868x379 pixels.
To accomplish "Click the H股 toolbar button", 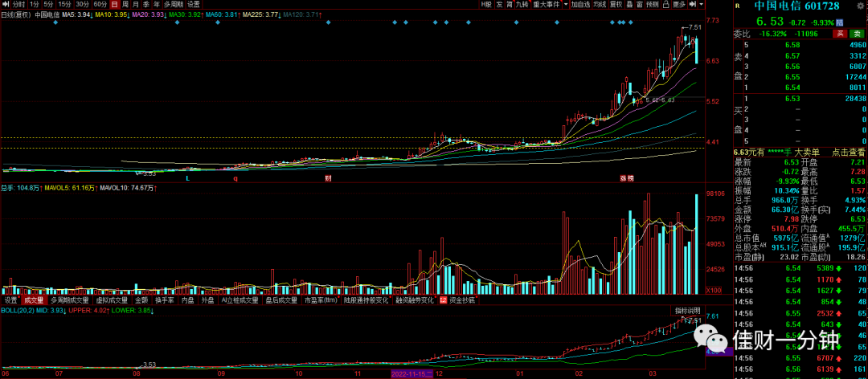I will pyautogui.click(x=485, y=4).
